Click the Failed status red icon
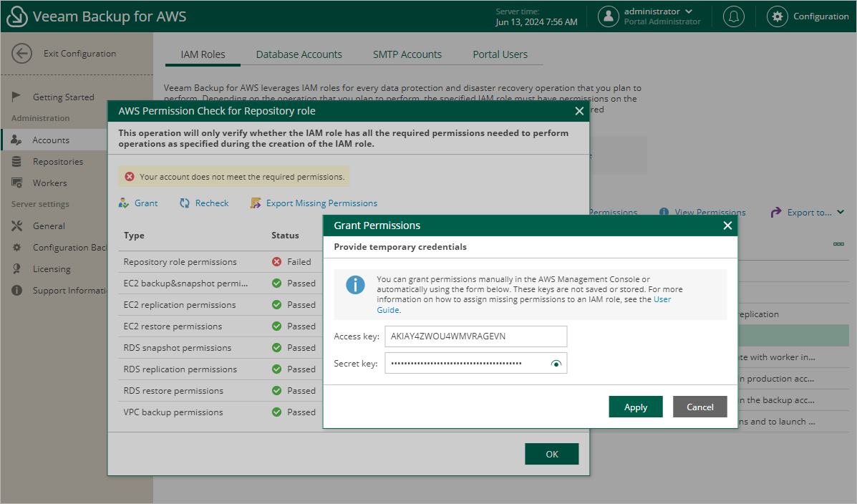This screenshot has height=504, width=857. pos(276,262)
